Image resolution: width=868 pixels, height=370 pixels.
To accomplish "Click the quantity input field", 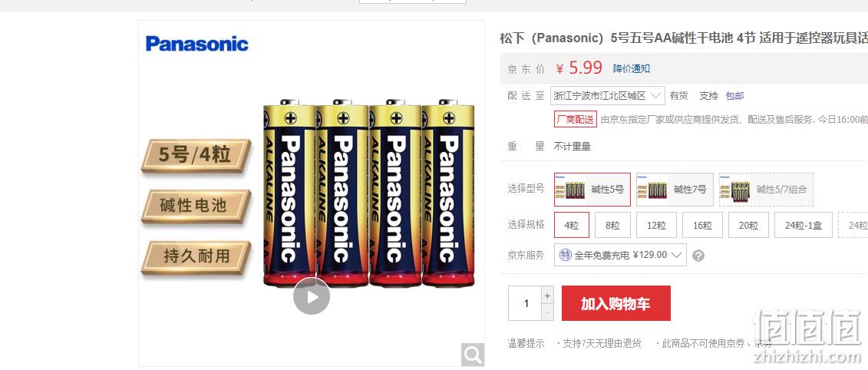I will (x=525, y=303).
